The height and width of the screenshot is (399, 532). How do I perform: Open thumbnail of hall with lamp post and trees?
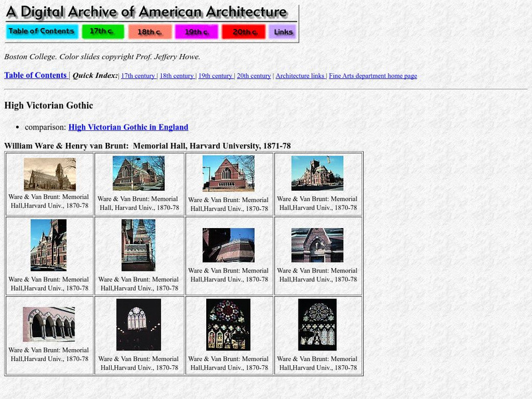[139, 173]
